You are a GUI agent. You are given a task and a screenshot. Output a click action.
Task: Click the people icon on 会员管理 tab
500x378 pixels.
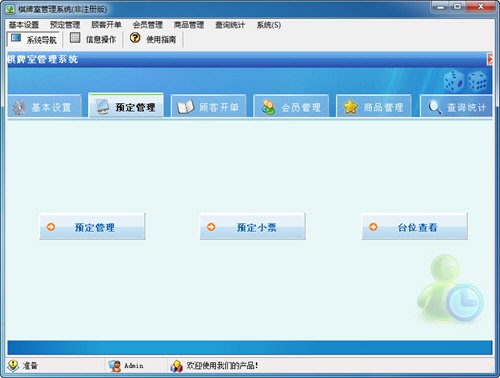tap(268, 107)
